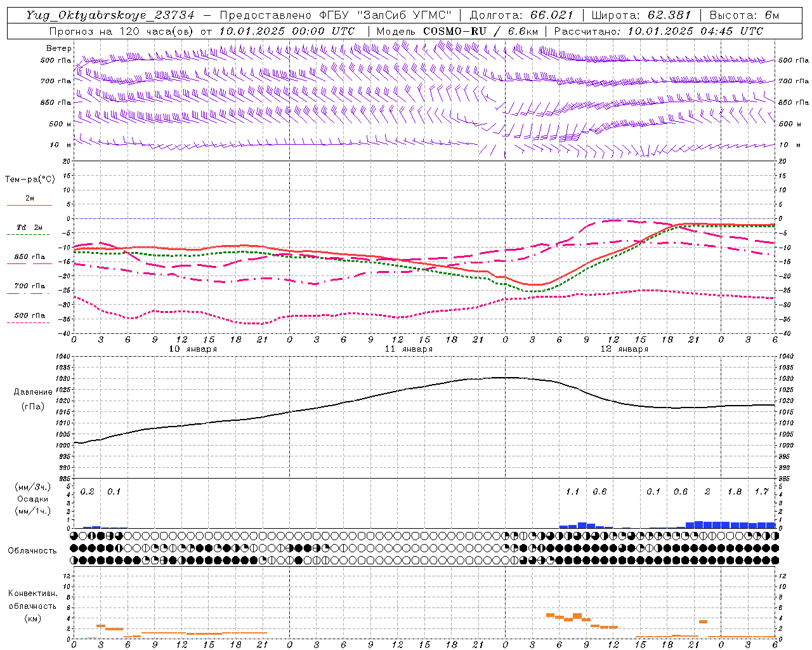This screenshot has height=650, width=812.
Task: Click the 'Прогноз на 120 часа(ов)' text
Action: [x=122, y=31]
